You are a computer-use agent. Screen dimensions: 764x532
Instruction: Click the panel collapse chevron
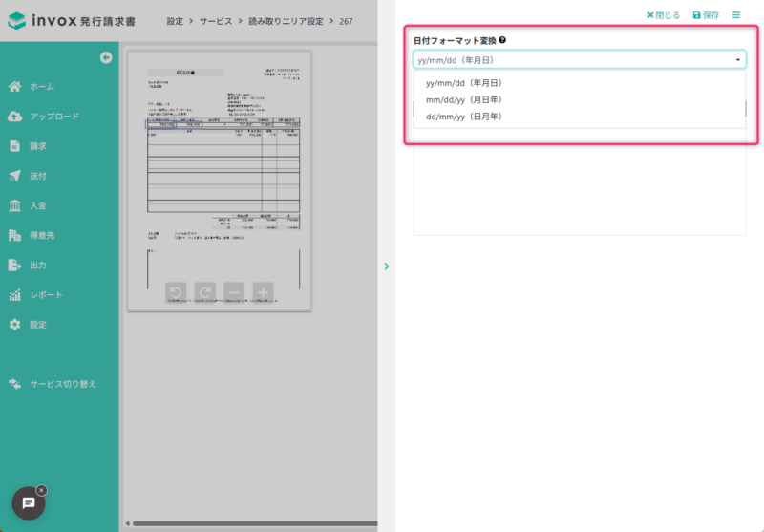click(387, 266)
